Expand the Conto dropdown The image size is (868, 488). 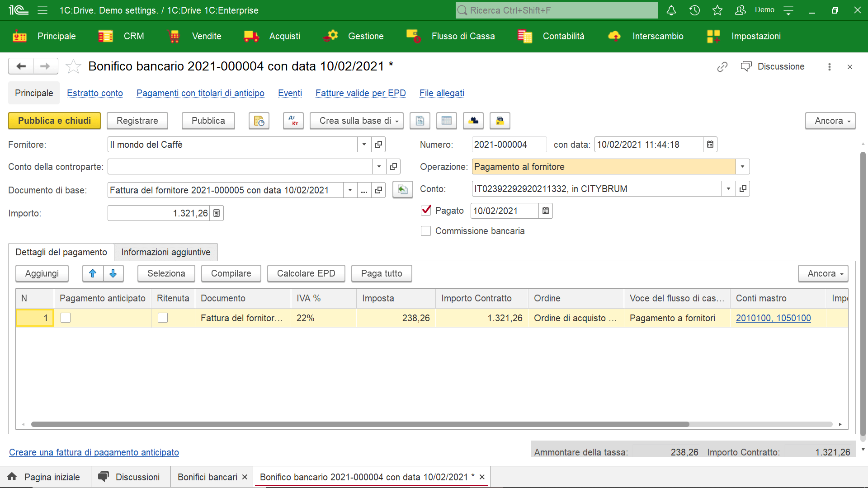tap(728, 189)
